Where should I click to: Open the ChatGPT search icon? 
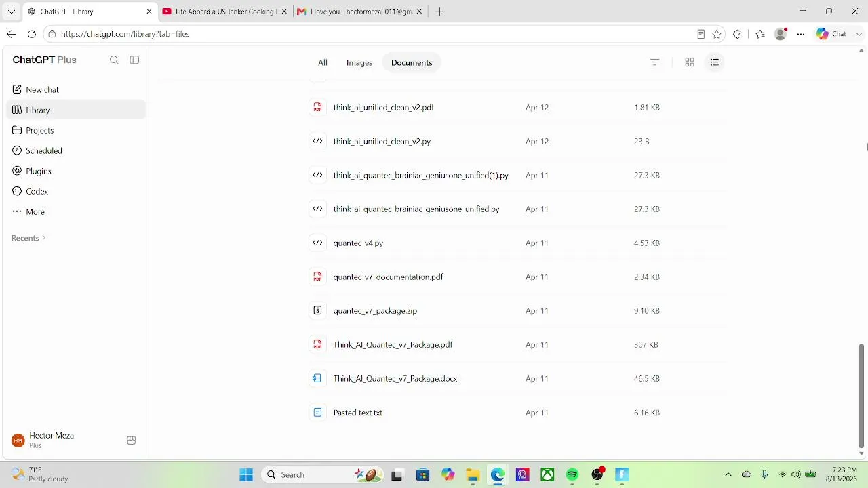114,60
